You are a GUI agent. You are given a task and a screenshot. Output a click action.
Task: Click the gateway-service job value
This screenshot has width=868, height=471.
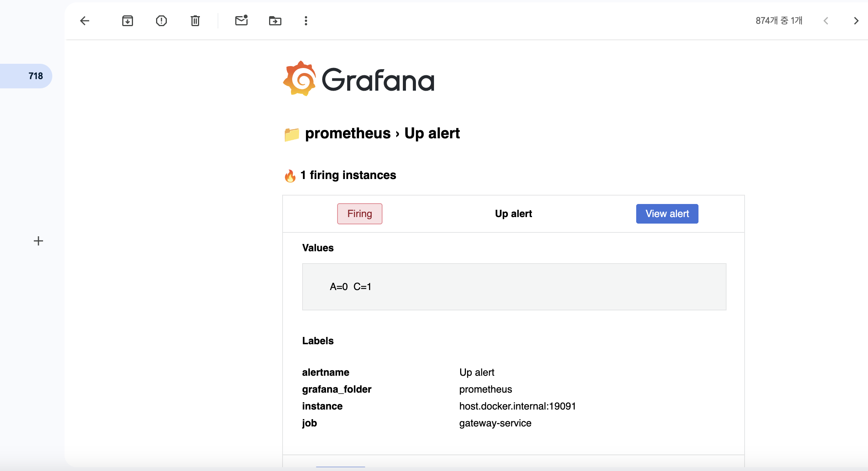[495, 423]
